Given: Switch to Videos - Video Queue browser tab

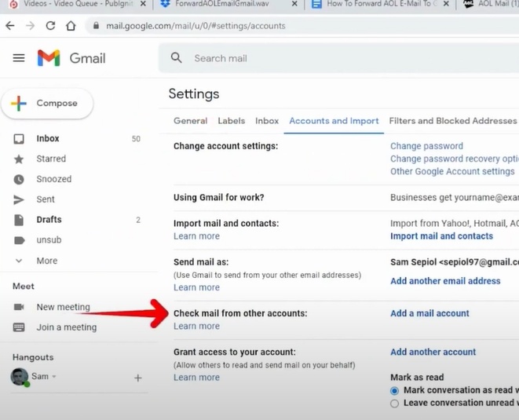Looking at the screenshot, I should (79, 4).
